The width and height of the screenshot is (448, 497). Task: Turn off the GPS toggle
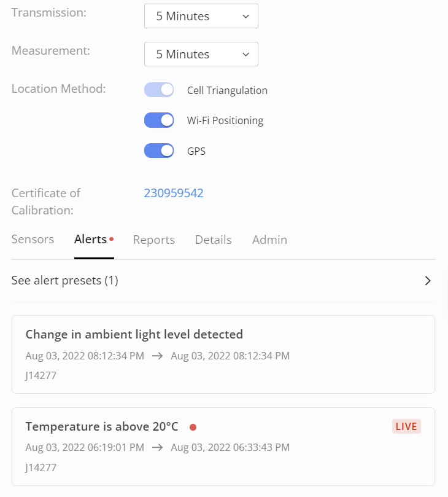(159, 151)
